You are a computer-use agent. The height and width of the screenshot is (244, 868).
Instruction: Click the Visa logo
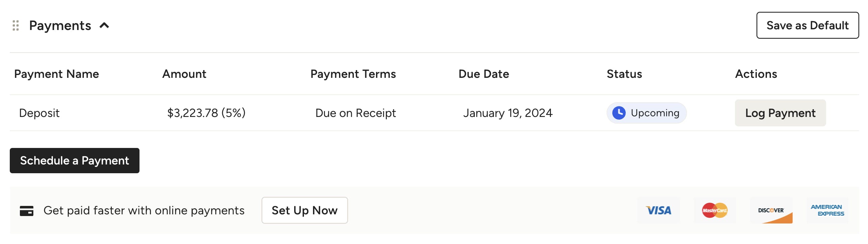pos(658,211)
